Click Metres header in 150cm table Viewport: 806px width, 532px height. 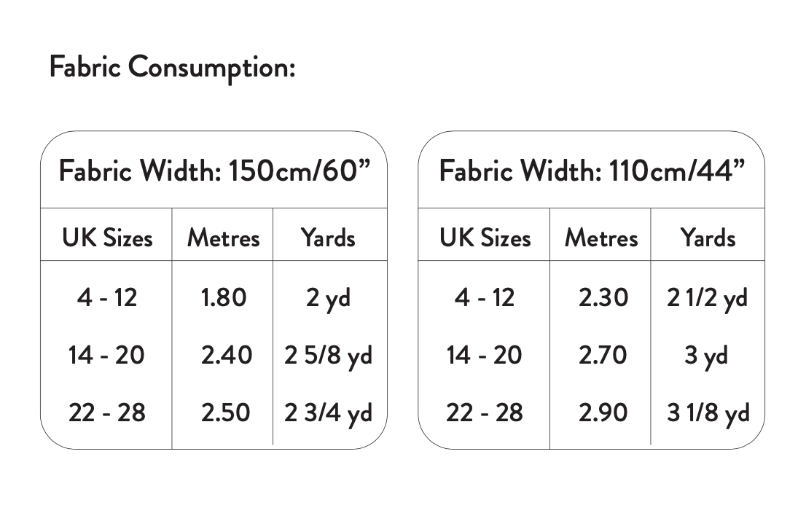click(223, 238)
